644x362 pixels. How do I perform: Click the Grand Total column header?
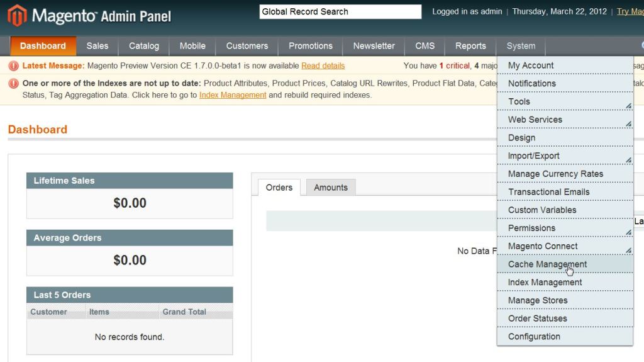[x=196, y=312]
